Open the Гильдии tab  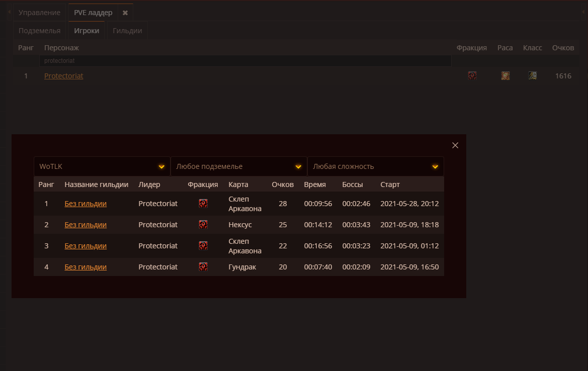point(127,31)
